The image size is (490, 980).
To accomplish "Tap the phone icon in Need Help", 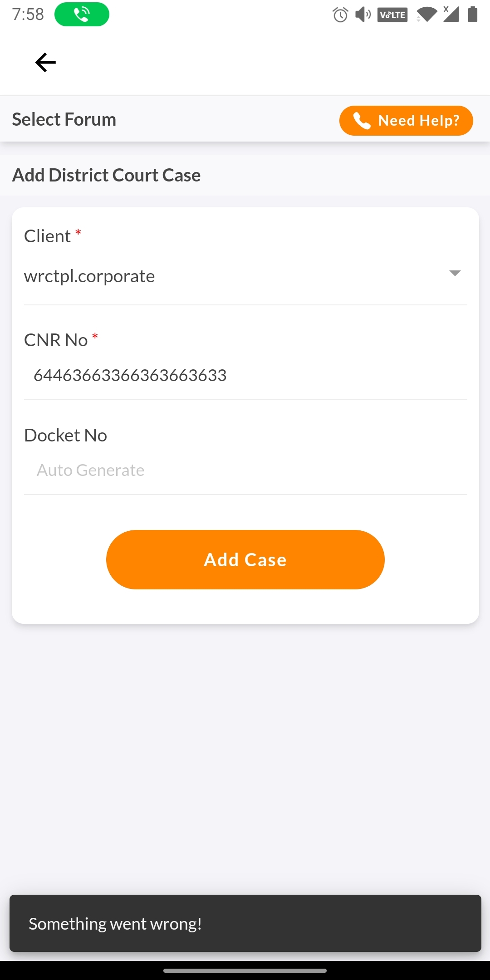I will point(362,121).
